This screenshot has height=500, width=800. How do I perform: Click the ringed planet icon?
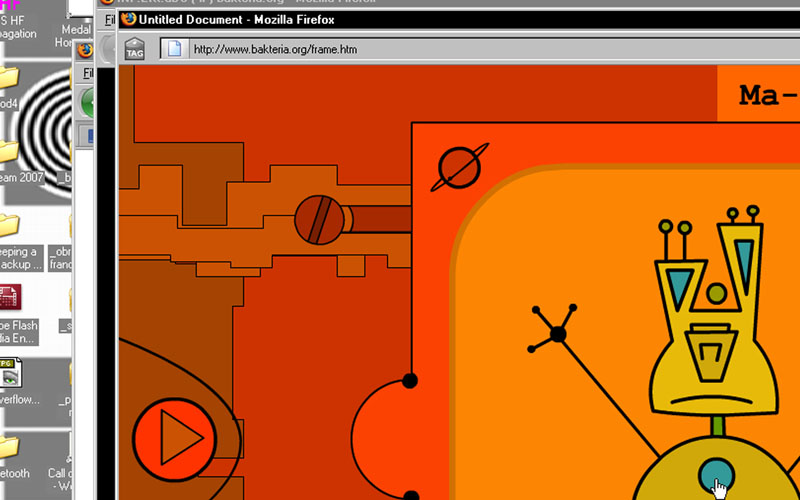457,167
